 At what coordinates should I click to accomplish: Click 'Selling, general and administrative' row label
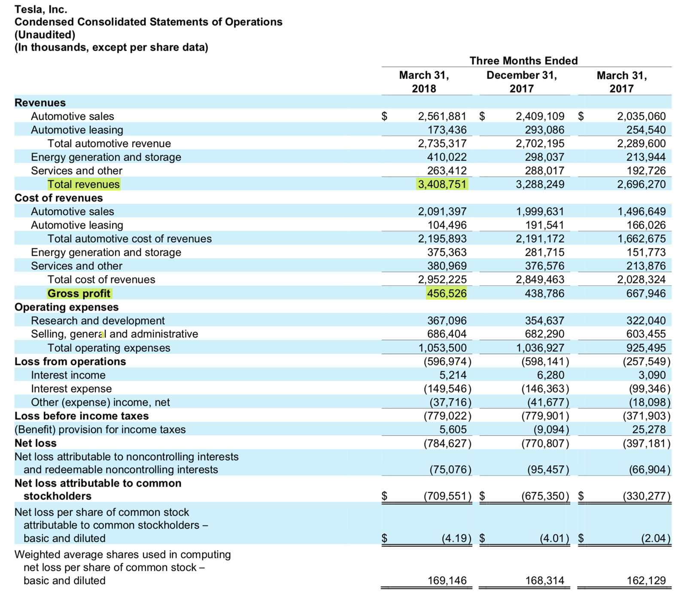pyautogui.click(x=115, y=334)
